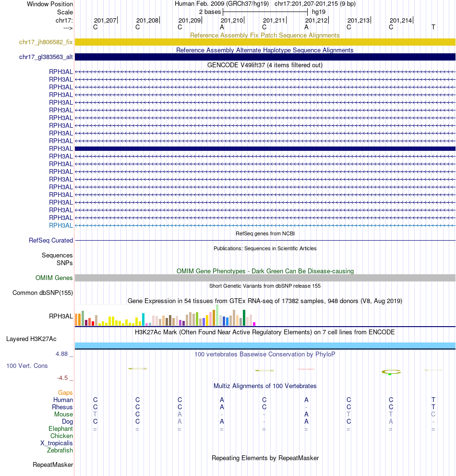Open Multiz Alignments of 100 Vertebrates title
456x476 pixels.
point(265,386)
